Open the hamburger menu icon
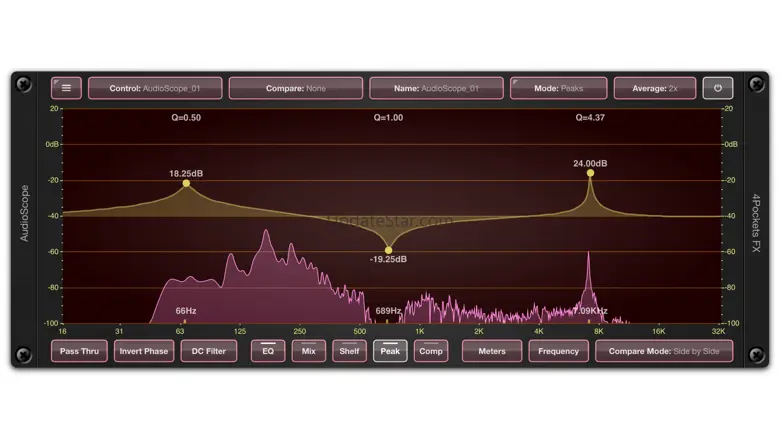The height and width of the screenshot is (439, 780). [x=66, y=88]
